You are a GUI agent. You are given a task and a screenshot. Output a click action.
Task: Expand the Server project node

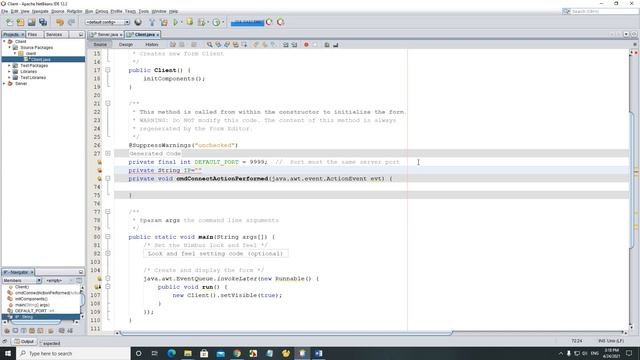(4, 83)
